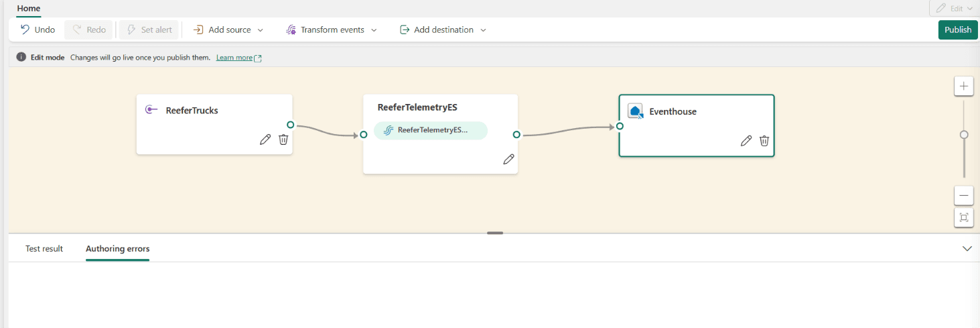Edit the ReeferTelemetryES stream node
The height and width of the screenshot is (328, 980).
point(509,159)
